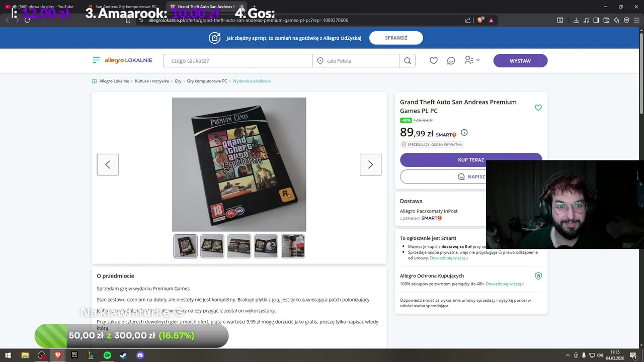Open the account user dropdown in header
Screen dimensions: 644x362
coord(472,60)
